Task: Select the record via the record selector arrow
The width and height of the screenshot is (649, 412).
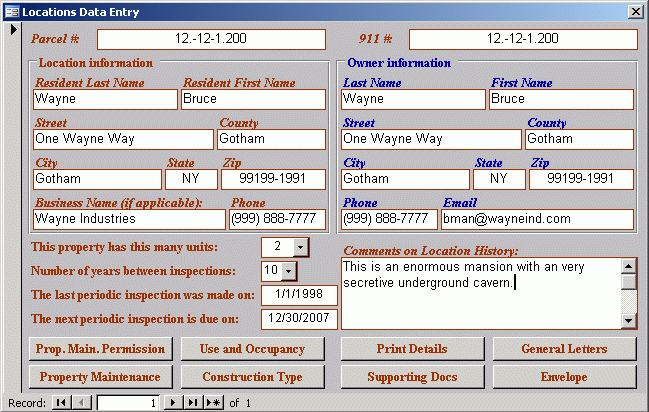Action: click(13, 29)
